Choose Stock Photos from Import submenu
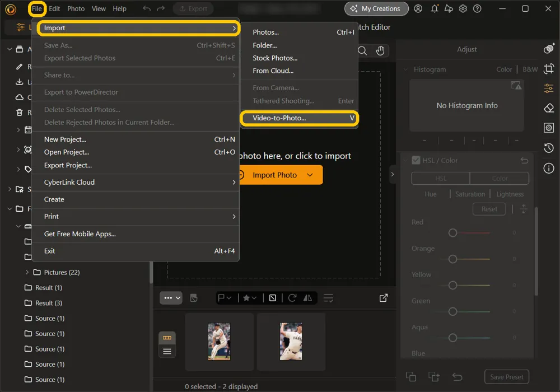 click(299, 58)
